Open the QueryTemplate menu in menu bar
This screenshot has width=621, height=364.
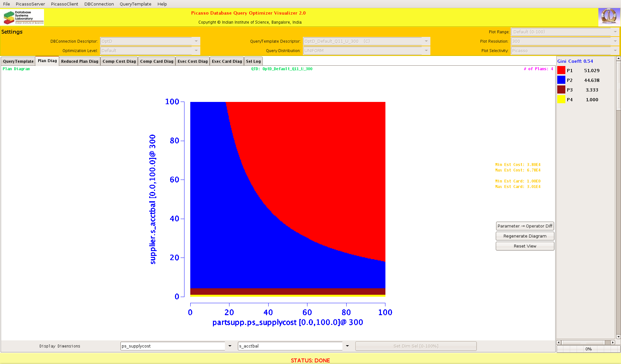[135, 4]
